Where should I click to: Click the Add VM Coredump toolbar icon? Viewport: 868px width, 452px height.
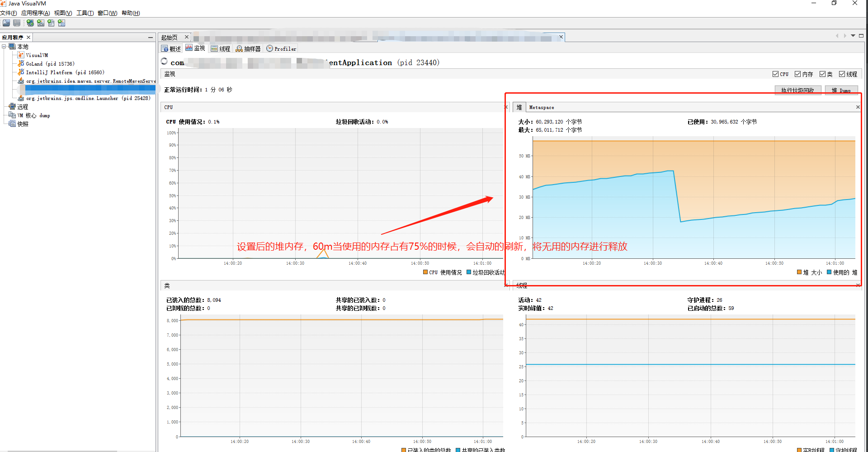pos(51,23)
